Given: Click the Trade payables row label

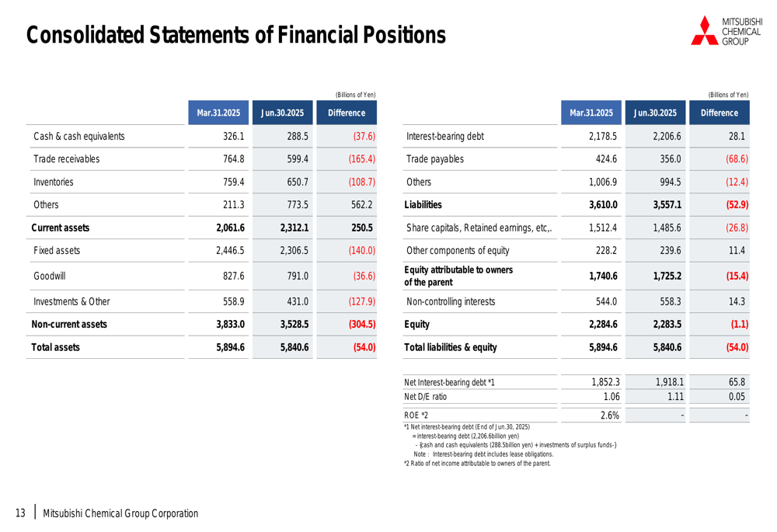Looking at the screenshot, I should coord(435,159).
